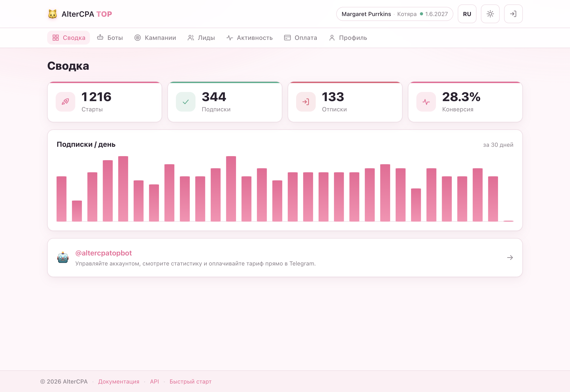This screenshot has width=570, height=392.
Task: Open the API footer link
Action: point(154,382)
